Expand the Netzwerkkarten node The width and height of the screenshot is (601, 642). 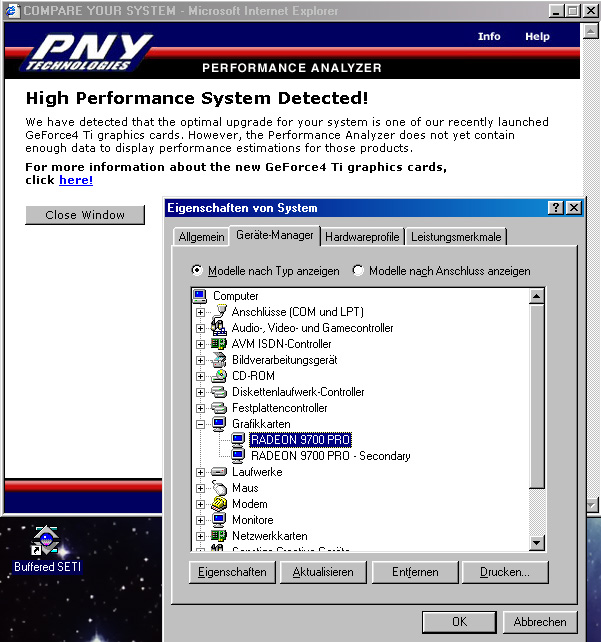200,536
